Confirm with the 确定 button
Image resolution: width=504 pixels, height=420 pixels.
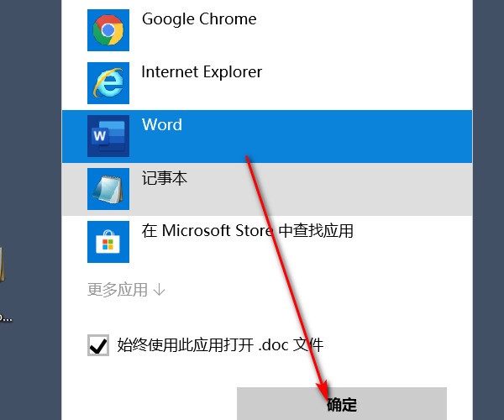tap(342, 403)
